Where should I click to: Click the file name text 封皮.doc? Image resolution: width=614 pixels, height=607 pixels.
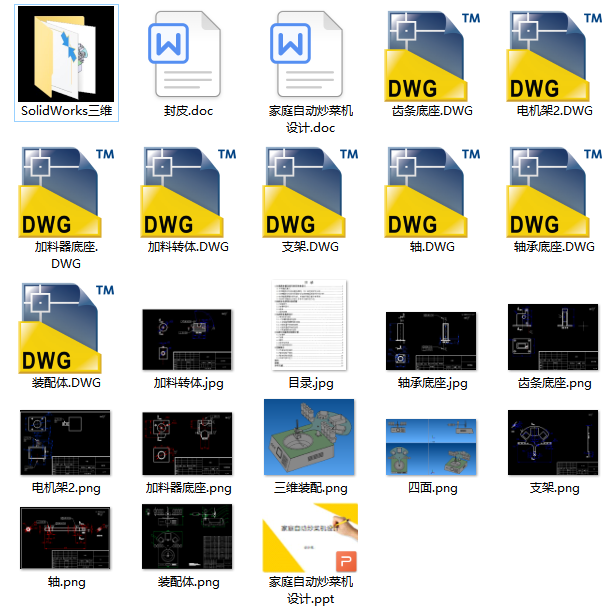click(188, 111)
